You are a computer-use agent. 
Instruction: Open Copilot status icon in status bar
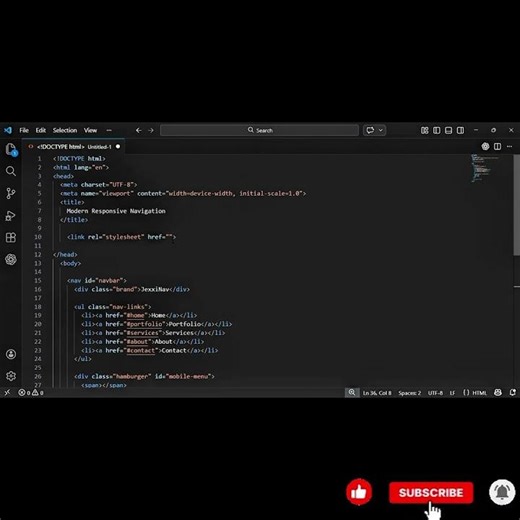498,393
